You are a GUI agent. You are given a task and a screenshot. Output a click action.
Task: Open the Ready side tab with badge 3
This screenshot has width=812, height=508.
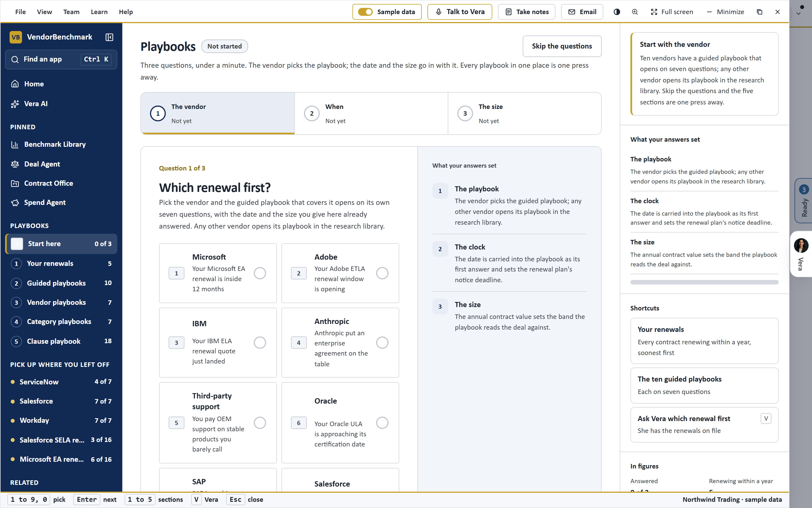tap(804, 201)
